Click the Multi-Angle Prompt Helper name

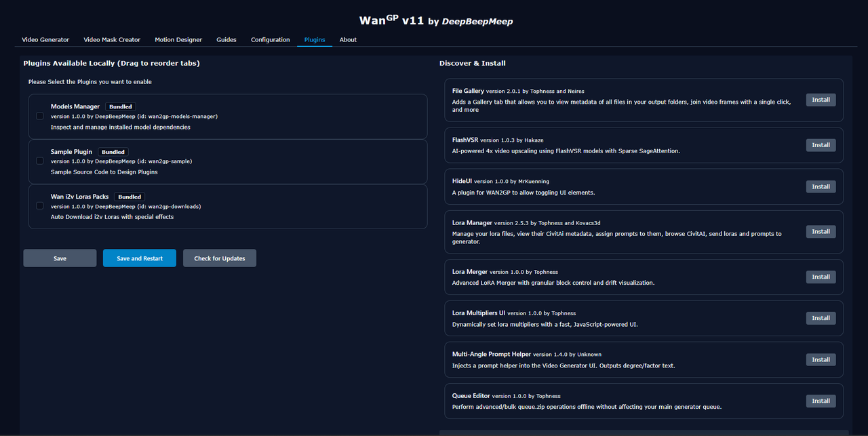tap(492, 355)
